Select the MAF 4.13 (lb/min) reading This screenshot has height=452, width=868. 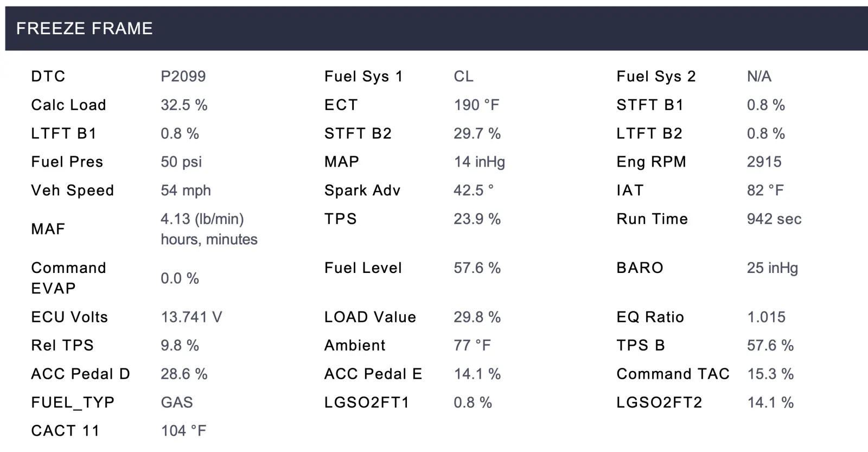click(x=202, y=219)
